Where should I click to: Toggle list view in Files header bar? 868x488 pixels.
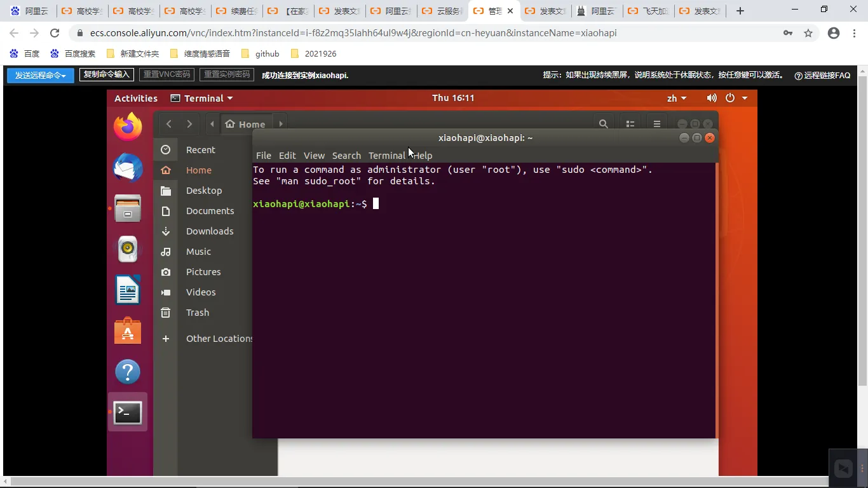point(630,124)
